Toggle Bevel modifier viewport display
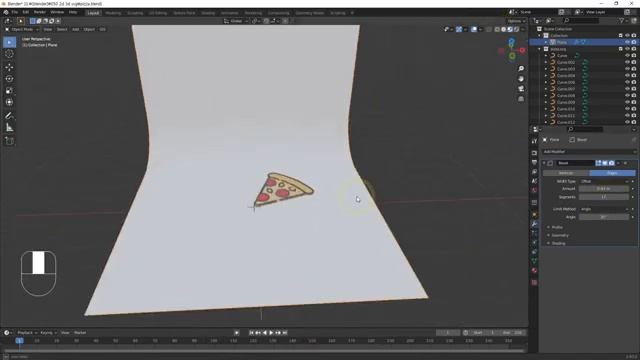 [x=605, y=163]
